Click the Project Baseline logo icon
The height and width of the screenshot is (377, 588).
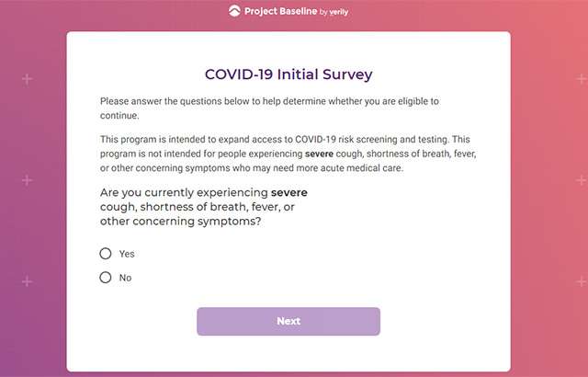236,12
